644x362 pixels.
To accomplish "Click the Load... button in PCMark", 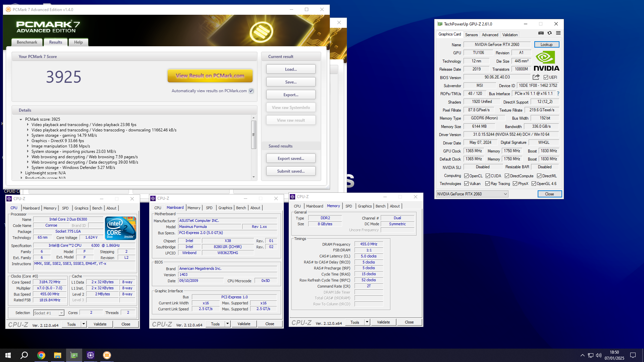I will pyautogui.click(x=291, y=69).
